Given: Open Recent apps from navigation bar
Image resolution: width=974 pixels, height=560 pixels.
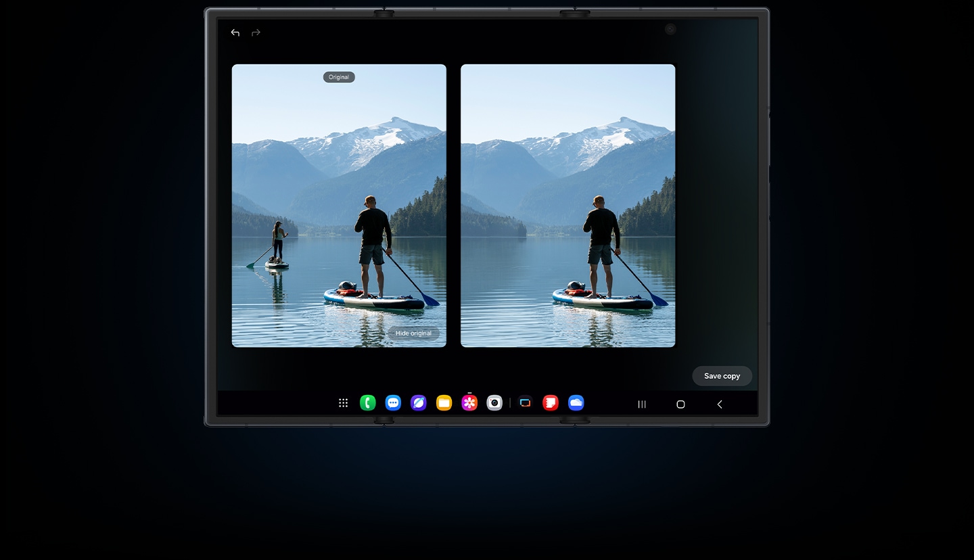Looking at the screenshot, I should pyautogui.click(x=641, y=404).
